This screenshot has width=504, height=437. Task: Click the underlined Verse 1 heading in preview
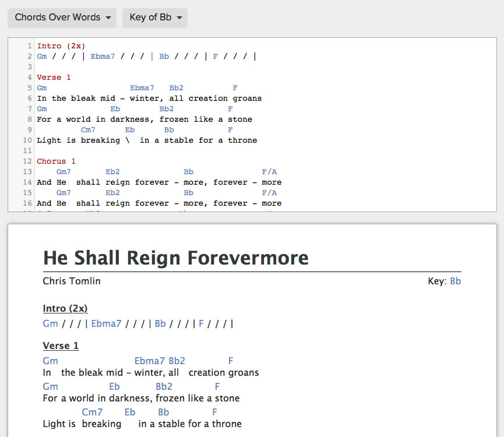(61, 346)
